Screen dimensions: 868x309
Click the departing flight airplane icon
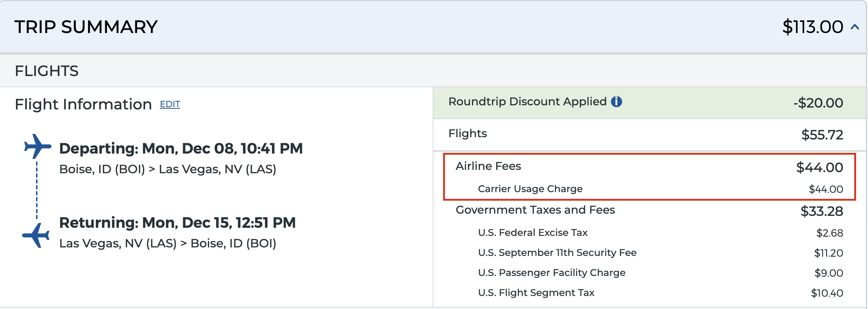pyautogui.click(x=37, y=146)
